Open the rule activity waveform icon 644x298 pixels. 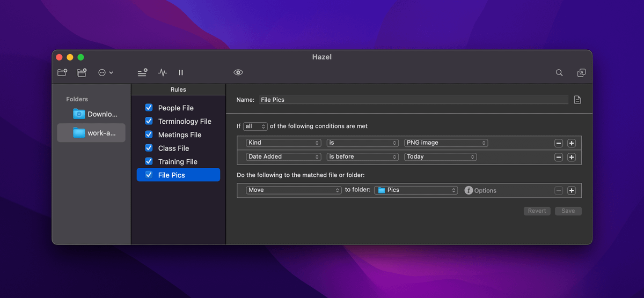(163, 72)
